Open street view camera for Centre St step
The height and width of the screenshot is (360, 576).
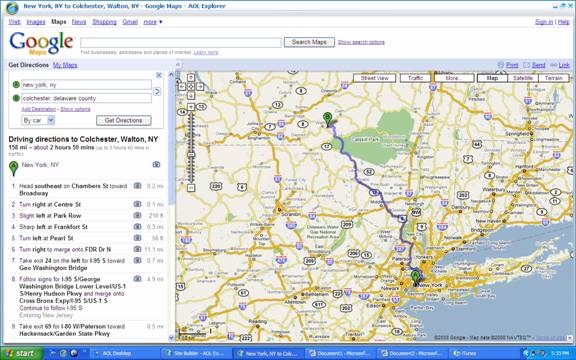tap(137, 204)
